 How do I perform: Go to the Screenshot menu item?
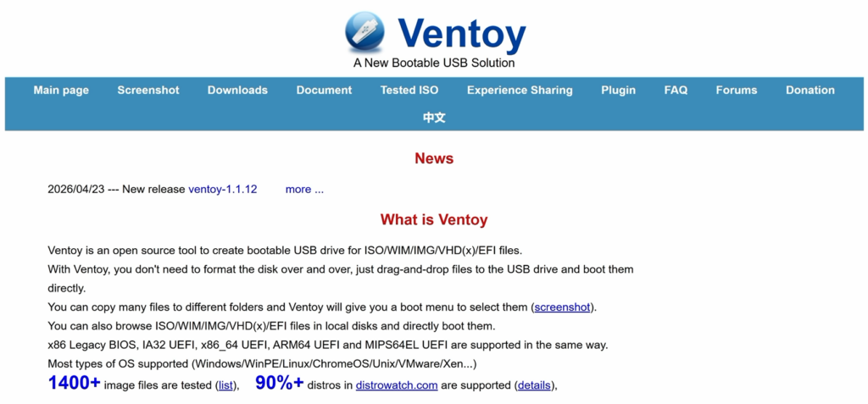pyautogui.click(x=148, y=91)
